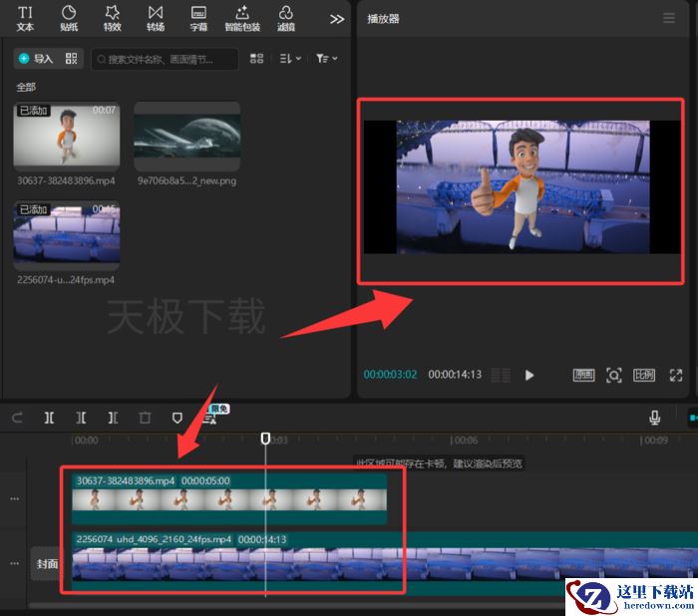
Task: Open the 字幕 subtitles tab
Action: (x=198, y=19)
